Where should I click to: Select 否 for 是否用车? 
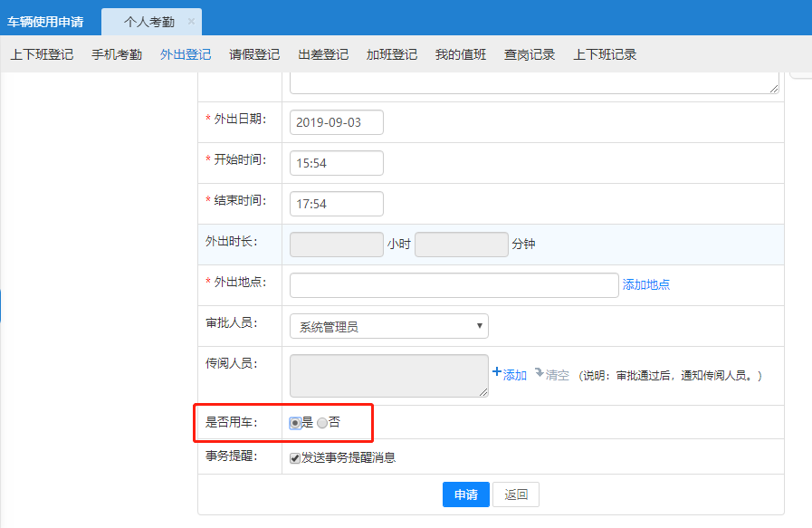(322, 423)
